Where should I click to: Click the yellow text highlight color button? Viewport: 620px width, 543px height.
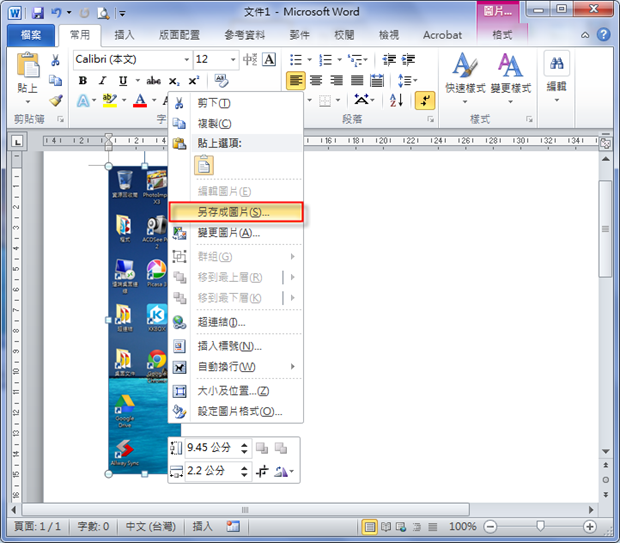[110, 100]
